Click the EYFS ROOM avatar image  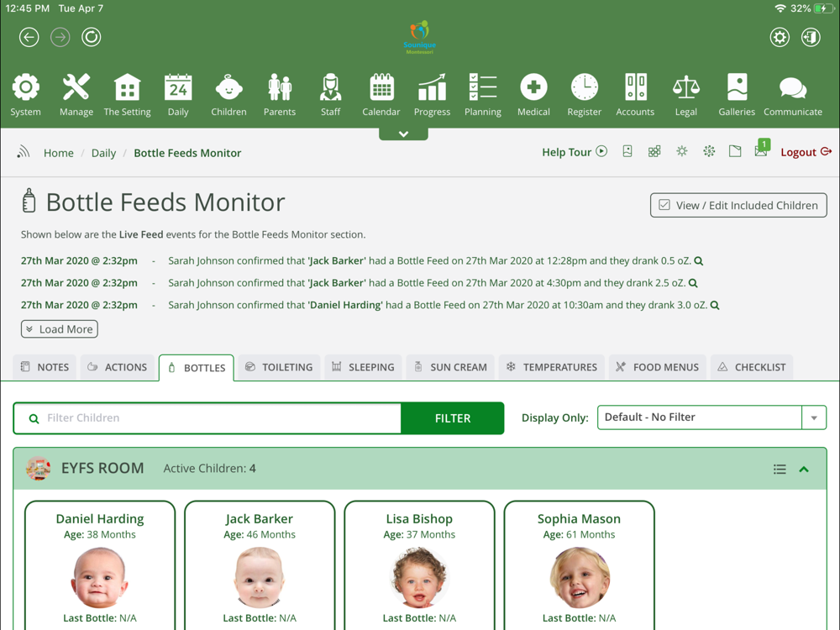tap(38, 468)
